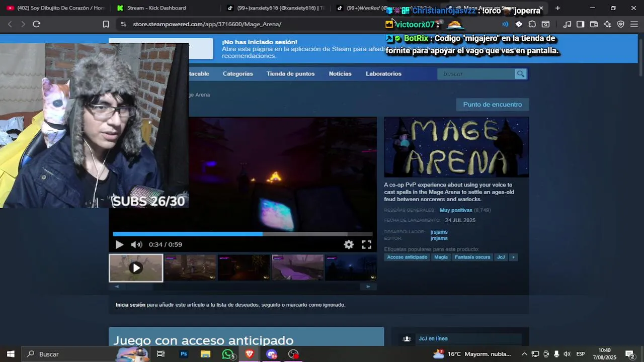Bookmark this page with the bookmark icon
Image resolution: width=644 pixels, height=362 pixels.
(x=106, y=24)
